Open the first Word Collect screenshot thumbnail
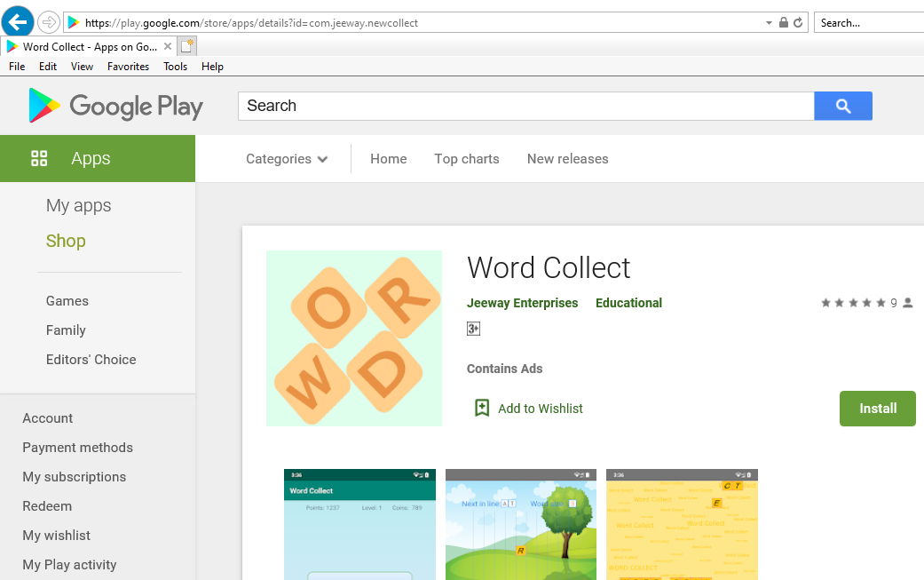Screen dimensions: 924x580 359,524
